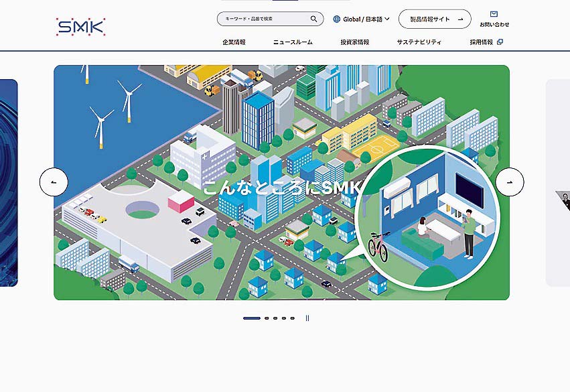
Task: Click the external link icon beside 採用情報
Action: pos(500,42)
